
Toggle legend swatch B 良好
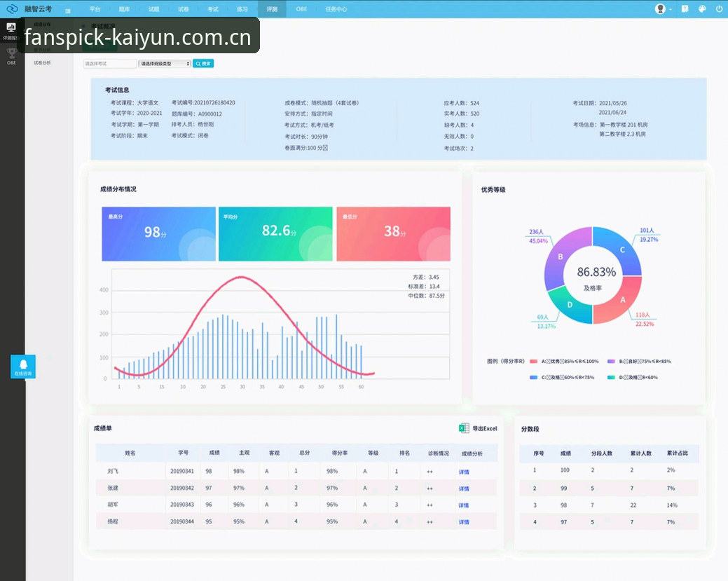click(611, 362)
